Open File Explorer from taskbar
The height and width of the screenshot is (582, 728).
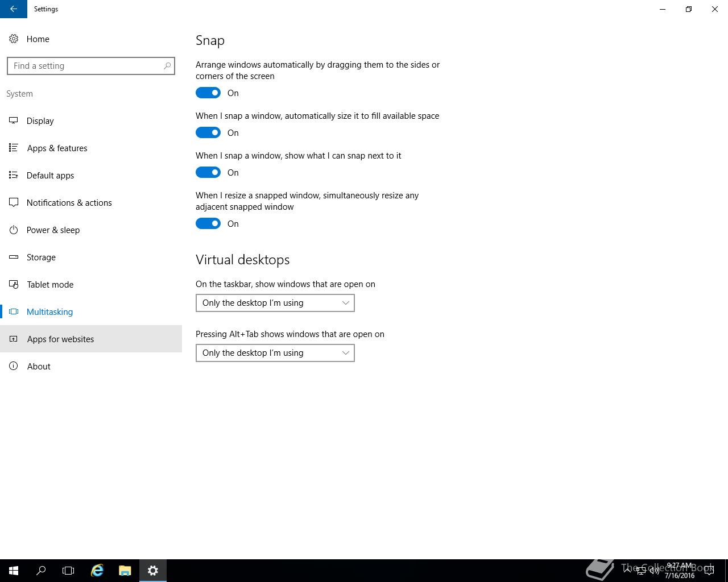pos(125,571)
